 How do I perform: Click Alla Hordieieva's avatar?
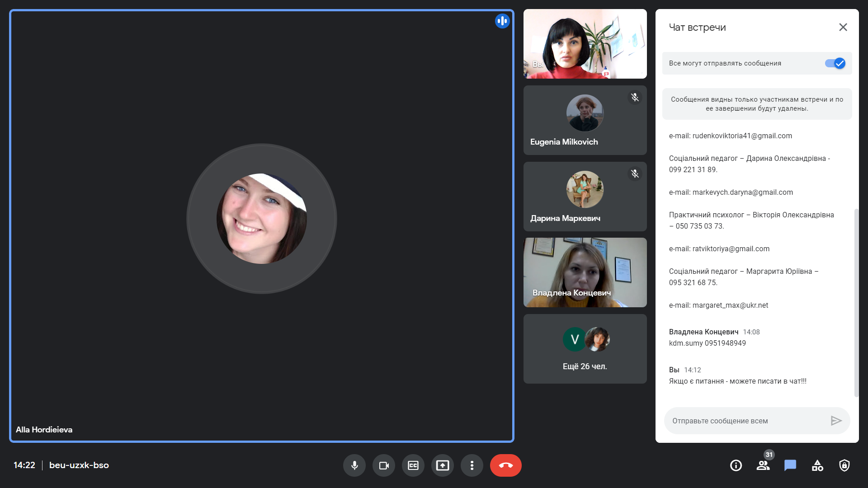point(262,219)
